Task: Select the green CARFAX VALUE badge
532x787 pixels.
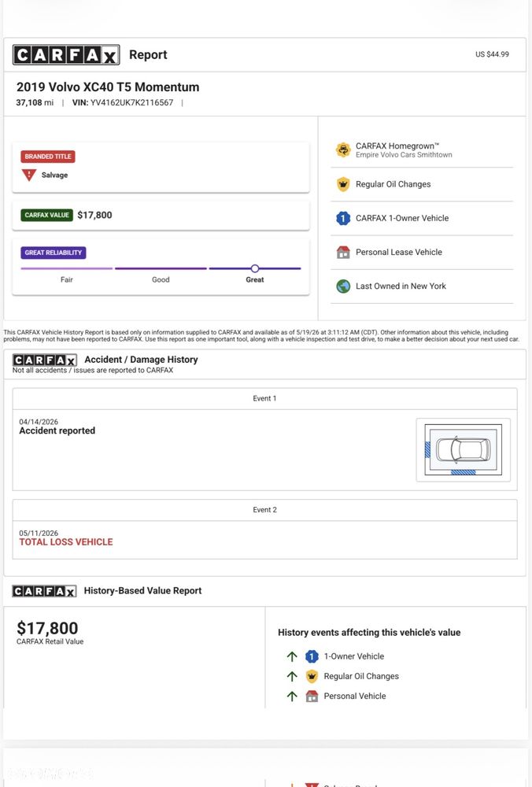Action: coord(46,215)
